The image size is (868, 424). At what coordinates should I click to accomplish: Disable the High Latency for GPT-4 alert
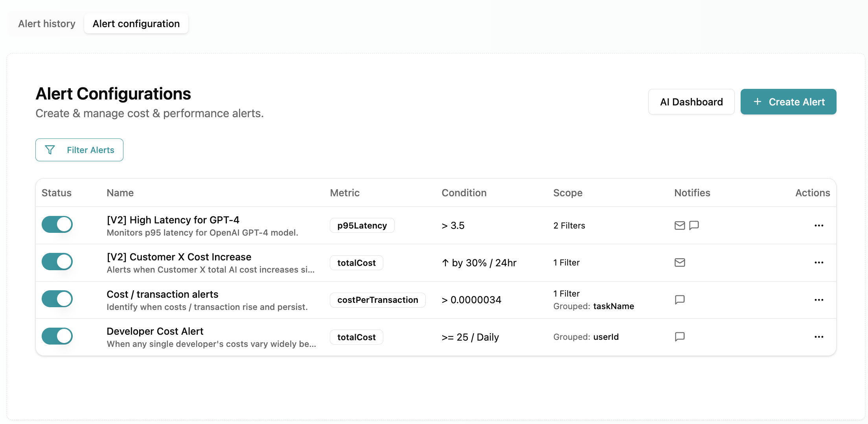[x=57, y=225]
